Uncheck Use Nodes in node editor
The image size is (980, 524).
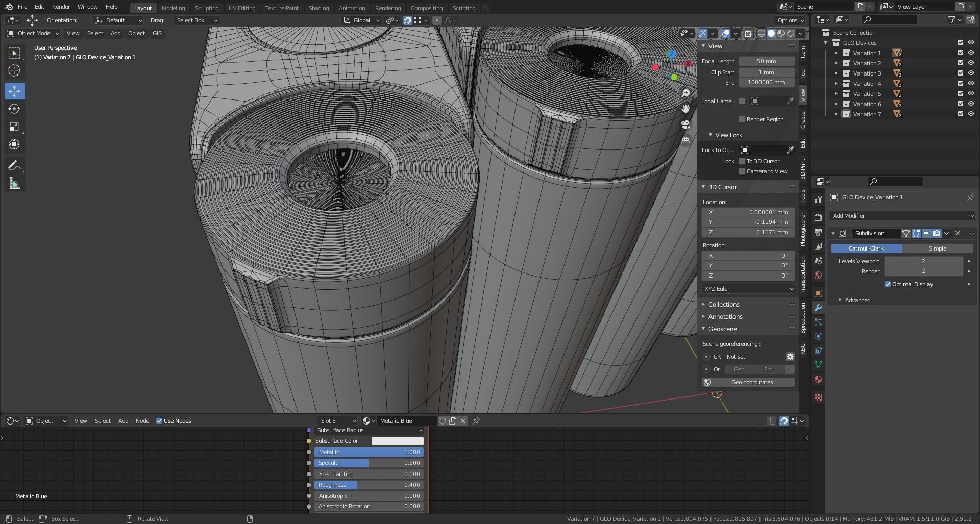pyautogui.click(x=159, y=421)
